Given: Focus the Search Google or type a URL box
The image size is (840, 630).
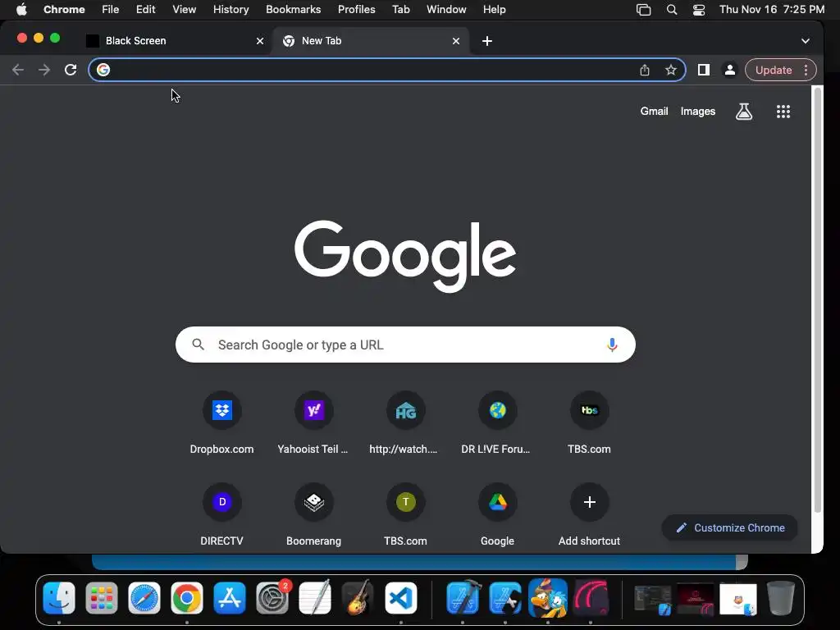Looking at the screenshot, I should pyautogui.click(x=405, y=345).
